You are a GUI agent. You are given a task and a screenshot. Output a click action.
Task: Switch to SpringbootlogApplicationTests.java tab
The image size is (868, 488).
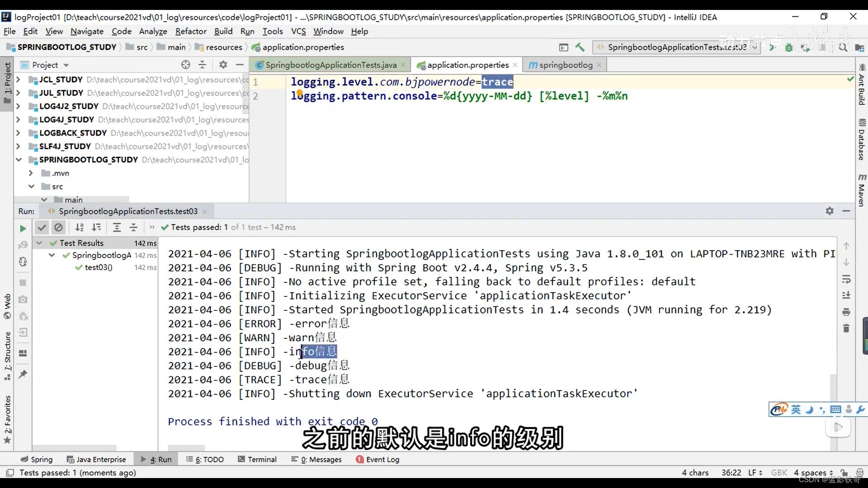tap(331, 65)
